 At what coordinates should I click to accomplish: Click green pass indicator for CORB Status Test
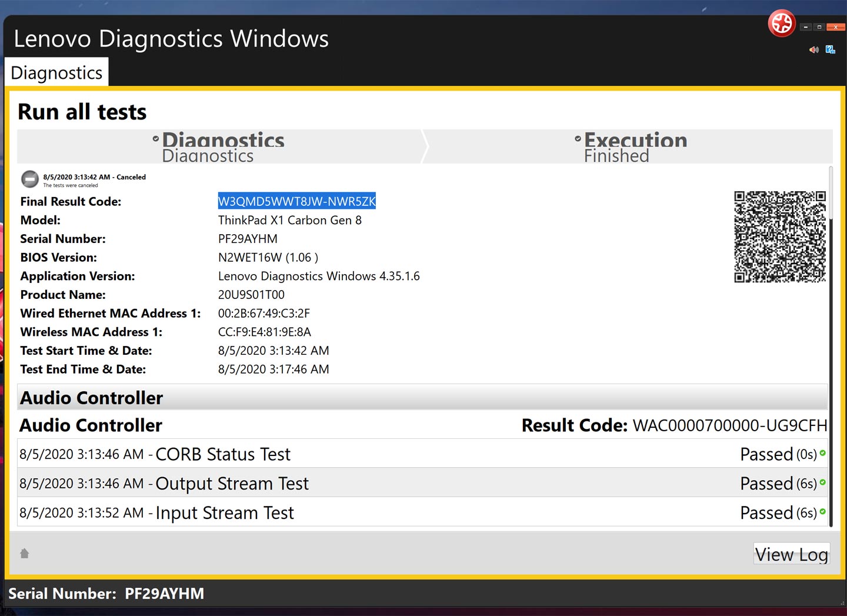point(823,453)
